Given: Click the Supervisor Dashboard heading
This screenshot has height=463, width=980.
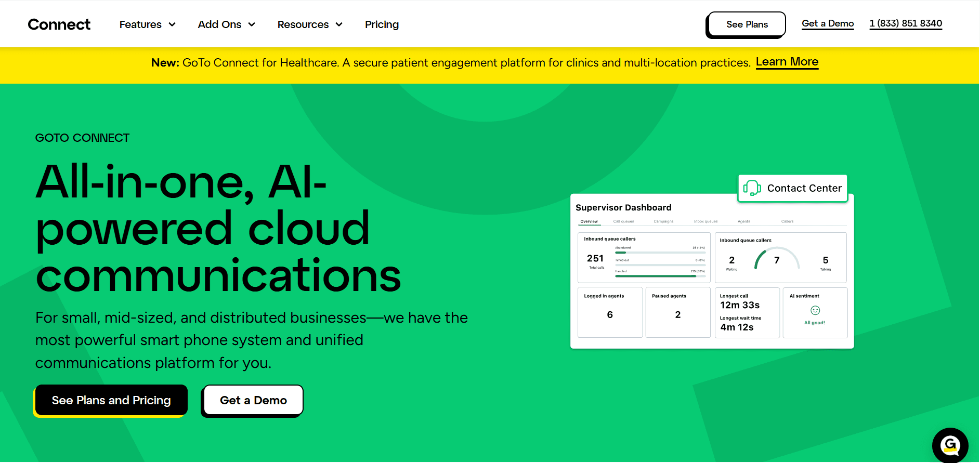Looking at the screenshot, I should pos(623,207).
